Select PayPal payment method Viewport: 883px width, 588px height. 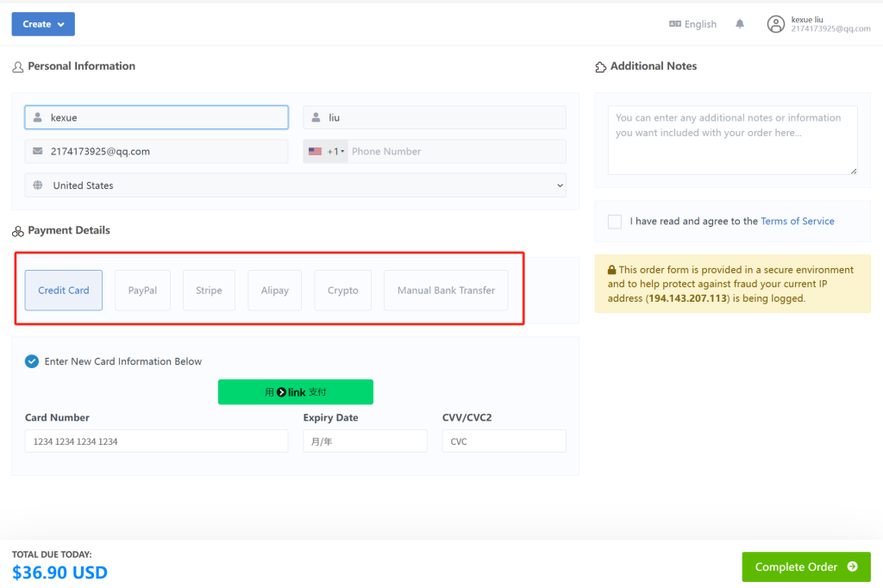point(142,291)
